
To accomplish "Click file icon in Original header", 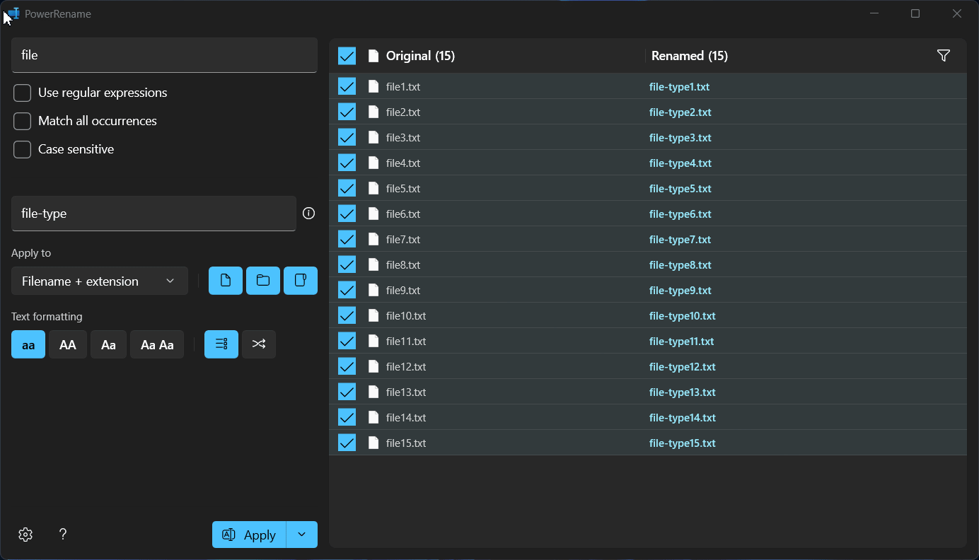I will tap(373, 56).
